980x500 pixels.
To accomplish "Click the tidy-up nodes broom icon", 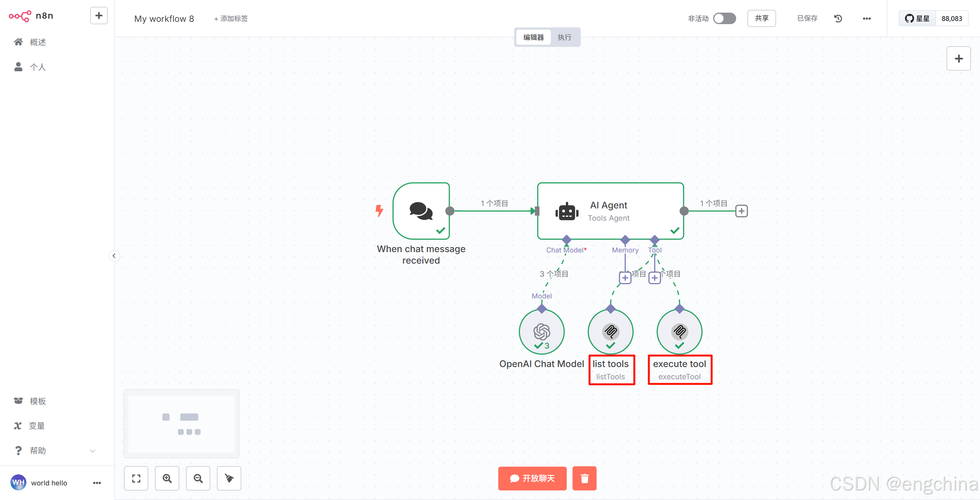I will (x=229, y=478).
